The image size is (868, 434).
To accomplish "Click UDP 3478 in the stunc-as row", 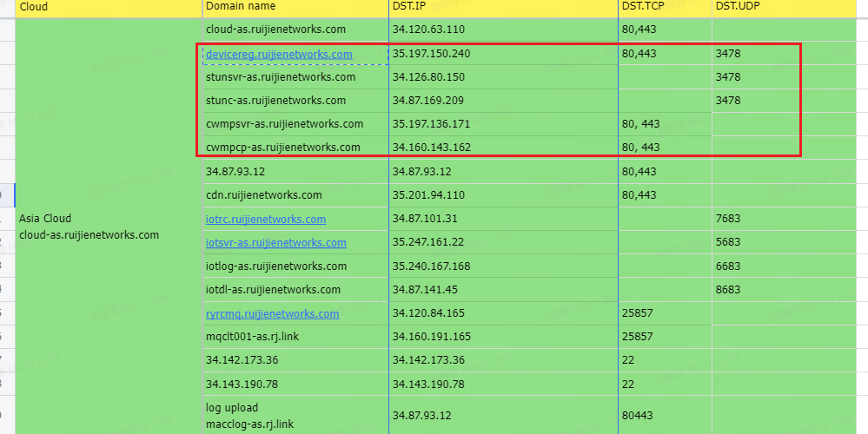I will click(x=784, y=101).
